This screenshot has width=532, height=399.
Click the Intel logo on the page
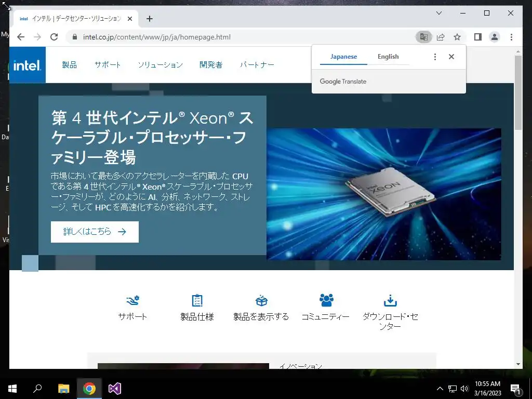27,65
